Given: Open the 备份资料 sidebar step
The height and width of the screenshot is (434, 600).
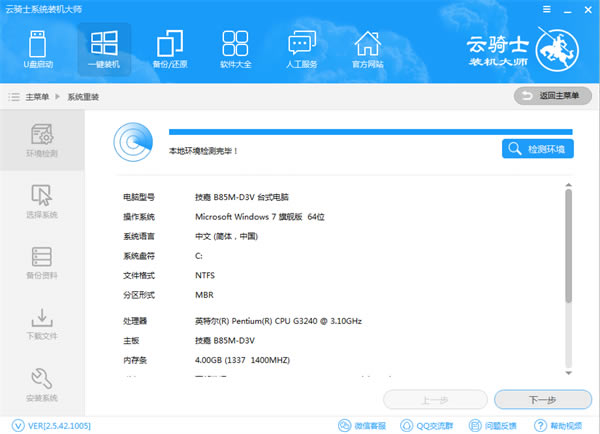Looking at the screenshot, I should tap(42, 263).
